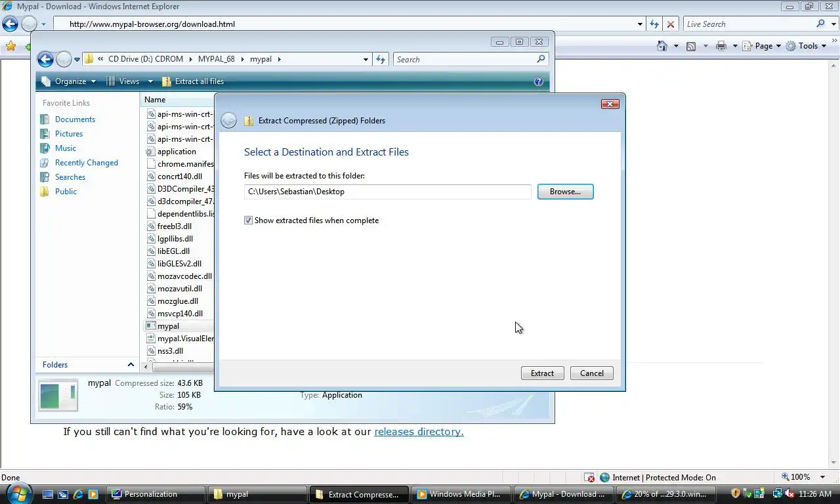Click the extraction destination path field
Screen dimensions: 840x504
387,192
